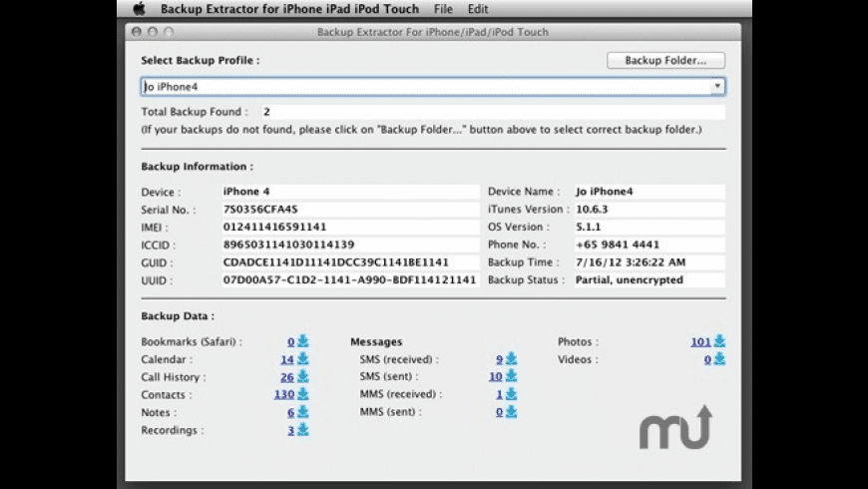The height and width of the screenshot is (489, 868).
Task: Click the Jo iPhone4 profile combo box
Action: point(433,87)
